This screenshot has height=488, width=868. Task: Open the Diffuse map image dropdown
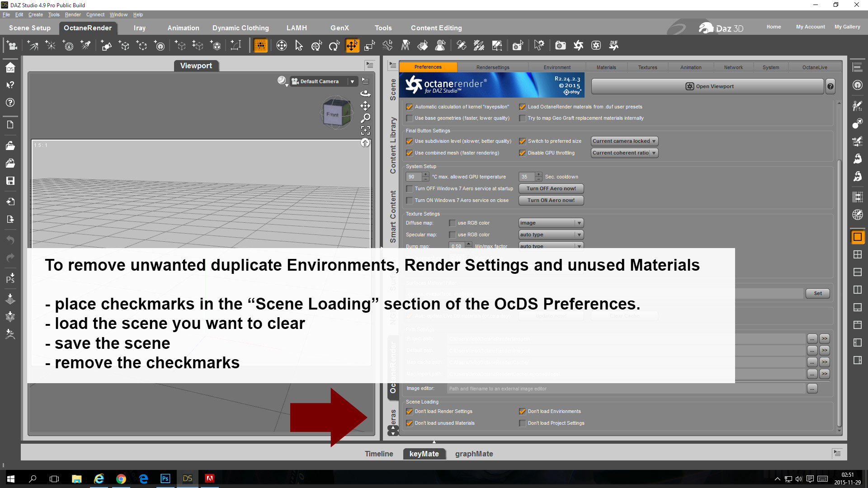pos(551,223)
